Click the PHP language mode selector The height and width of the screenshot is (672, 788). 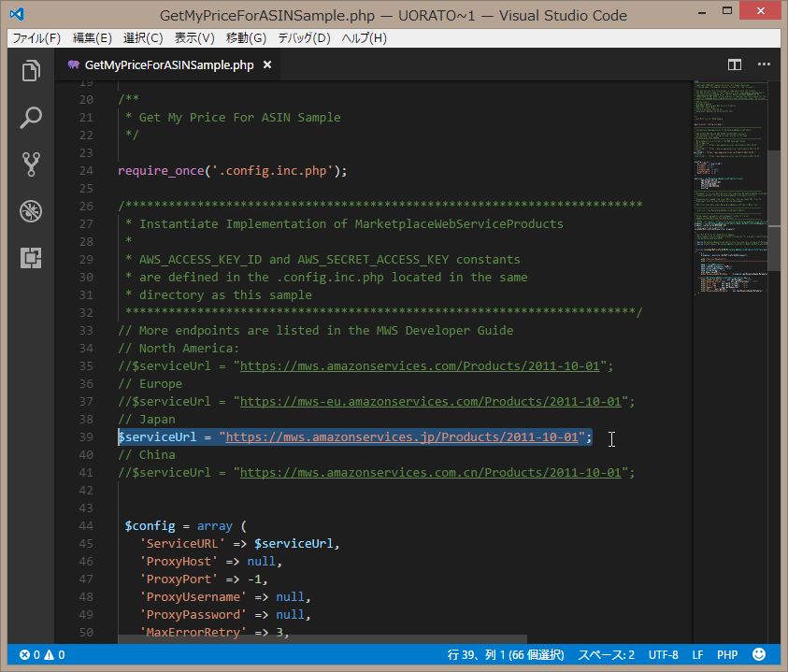coord(727,654)
